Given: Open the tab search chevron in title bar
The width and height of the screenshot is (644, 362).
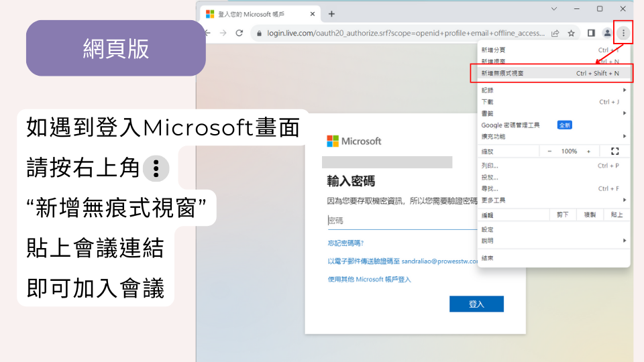Looking at the screenshot, I should [x=553, y=9].
